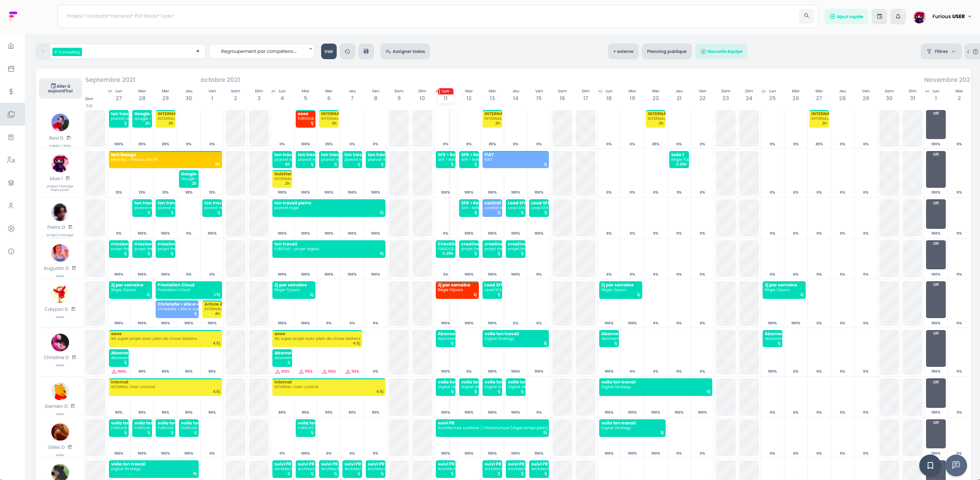Click the small calendar icon beside Pietro D
The image size is (980, 480).
click(x=71, y=227)
